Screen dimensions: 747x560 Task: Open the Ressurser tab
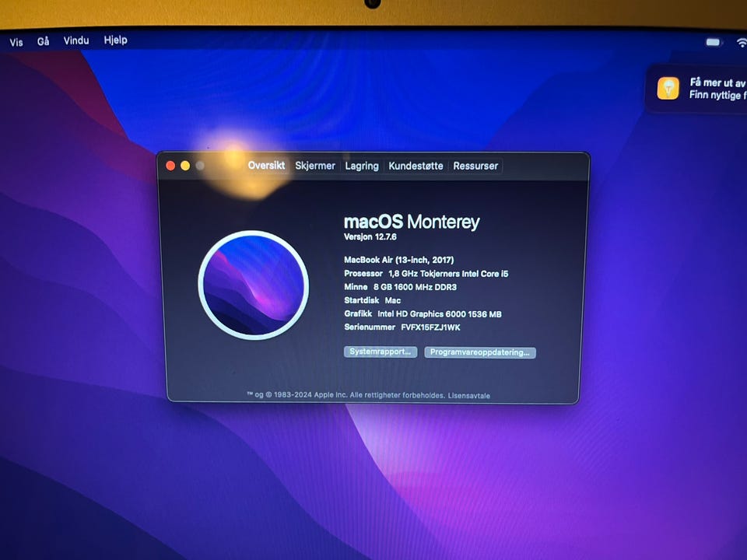pos(475,166)
